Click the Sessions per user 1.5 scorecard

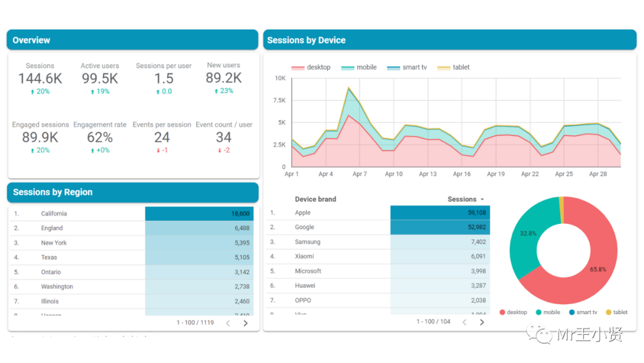point(163,79)
